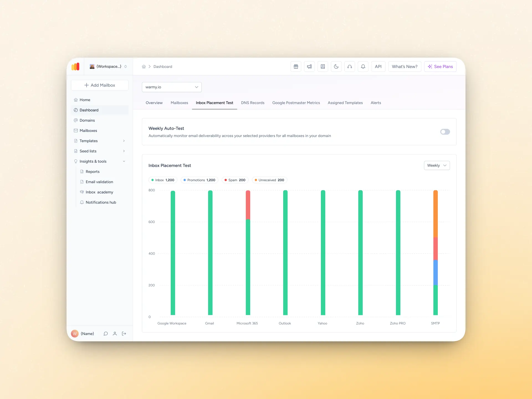Viewport: 532px width, 399px height.
Task: Open the Google Postmaster Metrics tab
Action: tap(296, 103)
